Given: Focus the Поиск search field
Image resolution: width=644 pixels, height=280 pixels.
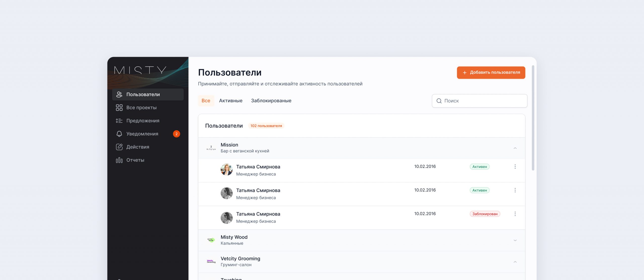Looking at the screenshot, I should pyautogui.click(x=479, y=101).
